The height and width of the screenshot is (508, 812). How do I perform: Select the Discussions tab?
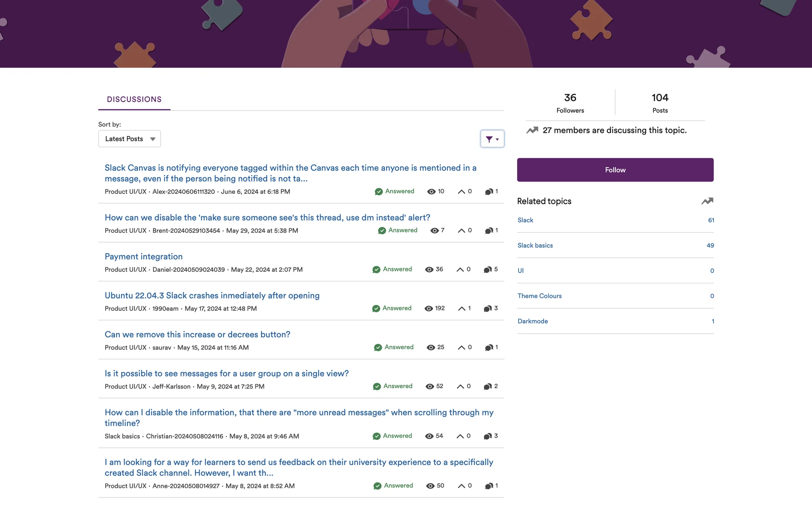[x=134, y=99]
